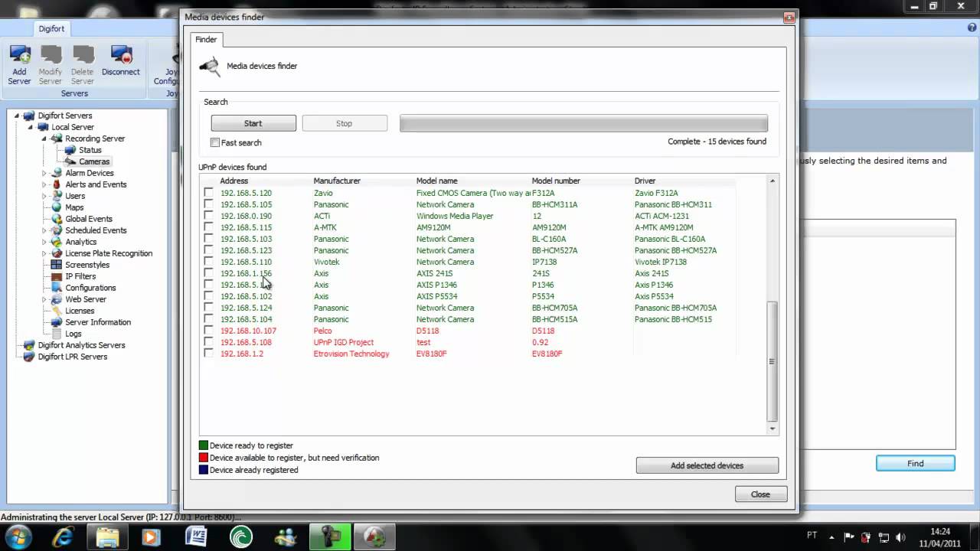This screenshot has width=980, height=551.
Task: Select the Analytics icon in tree
Action: [57, 242]
